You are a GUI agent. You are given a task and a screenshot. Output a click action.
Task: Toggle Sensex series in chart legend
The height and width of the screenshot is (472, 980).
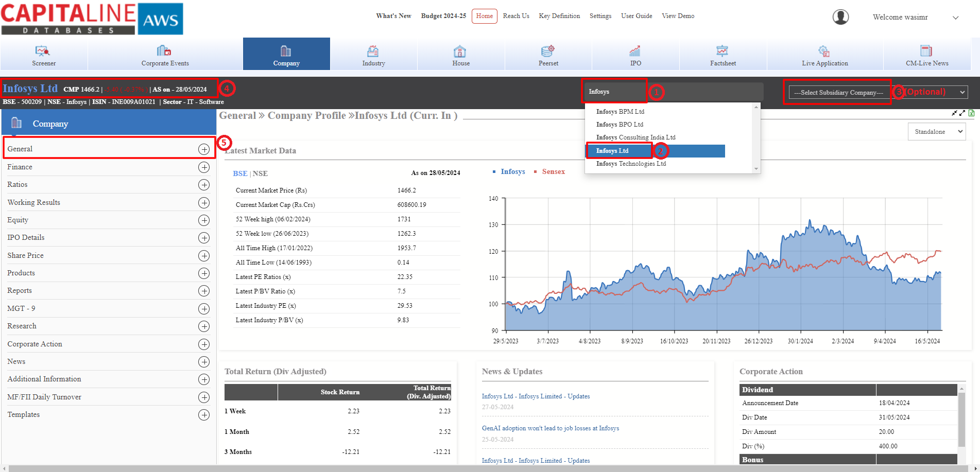point(553,172)
